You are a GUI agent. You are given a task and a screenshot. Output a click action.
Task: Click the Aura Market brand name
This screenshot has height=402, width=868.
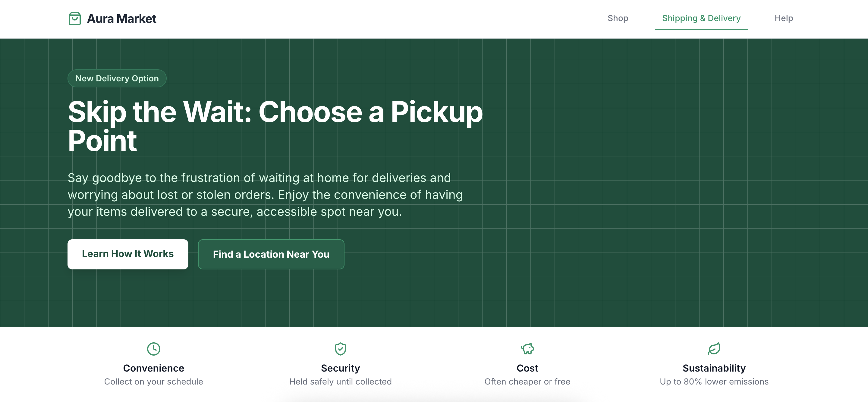121,19
